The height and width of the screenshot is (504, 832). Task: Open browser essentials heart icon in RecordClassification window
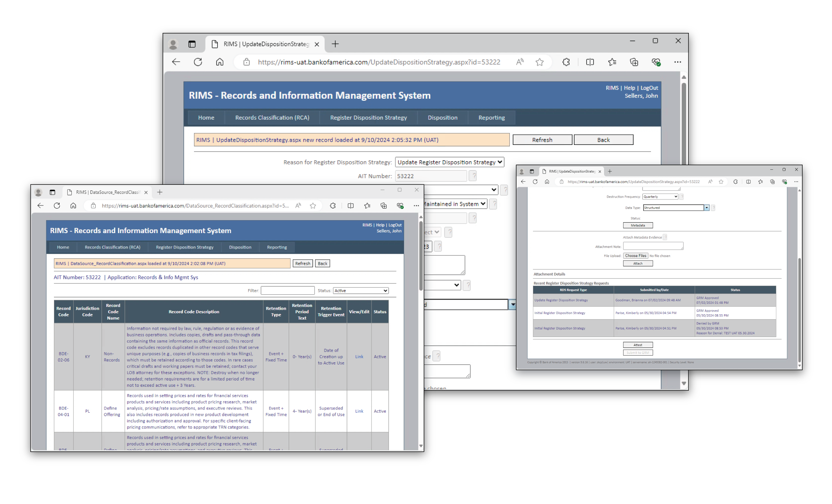[400, 206]
